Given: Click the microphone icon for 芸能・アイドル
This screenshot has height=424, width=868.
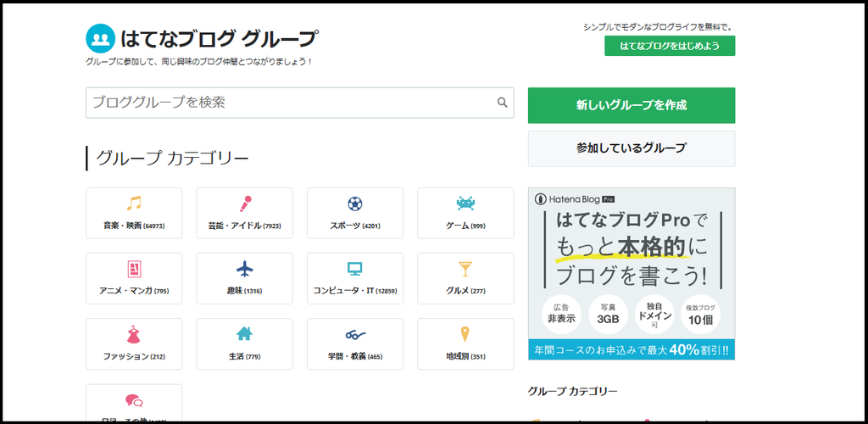Looking at the screenshot, I should [x=245, y=204].
